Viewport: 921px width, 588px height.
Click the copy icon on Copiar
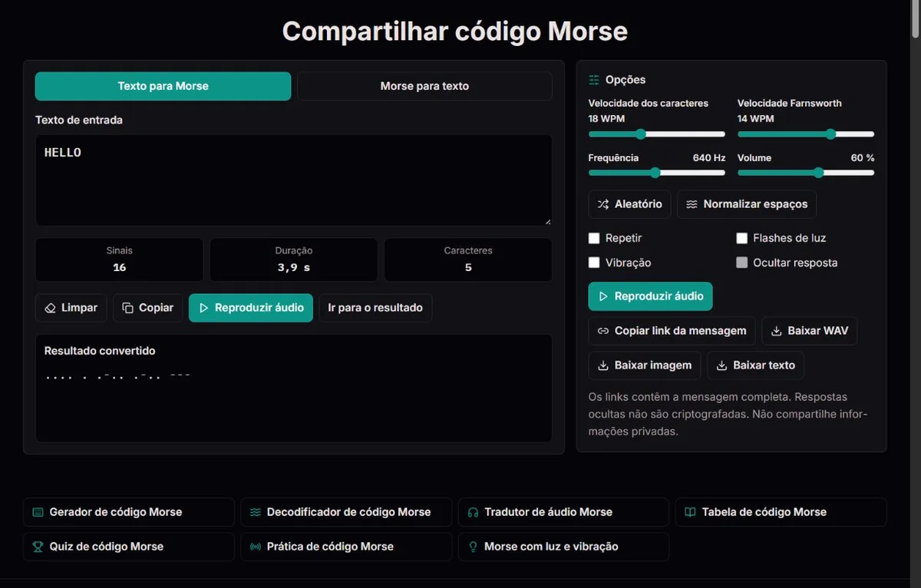coord(128,308)
